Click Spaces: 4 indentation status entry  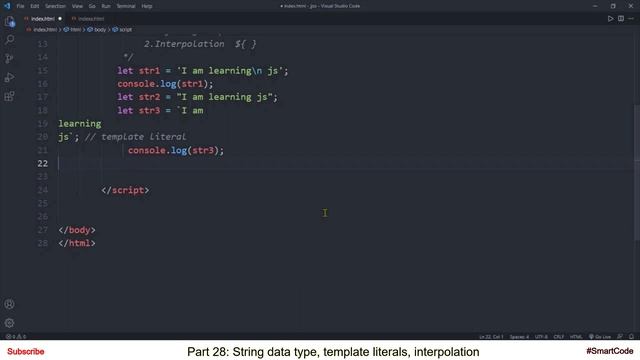(519, 337)
